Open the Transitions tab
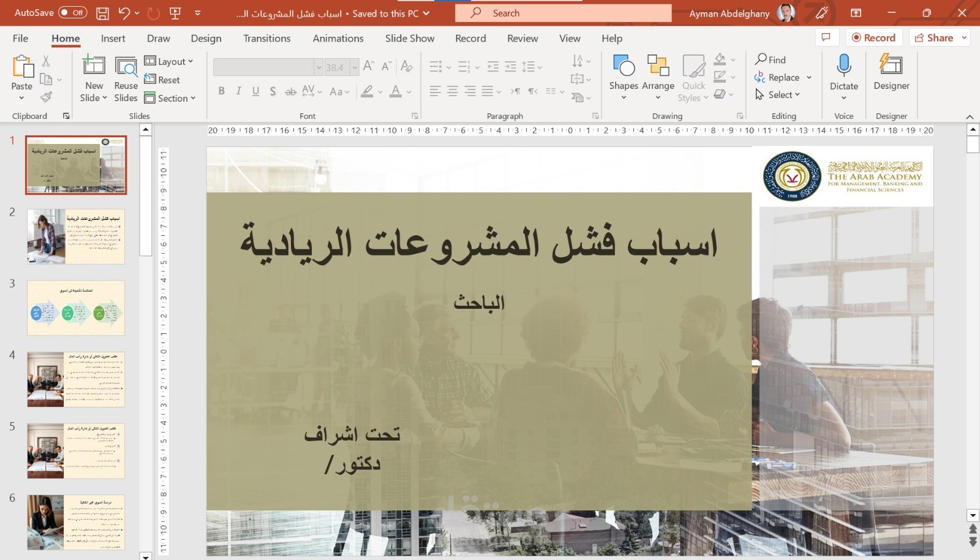 pyautogui.click(x=266, y=38)
